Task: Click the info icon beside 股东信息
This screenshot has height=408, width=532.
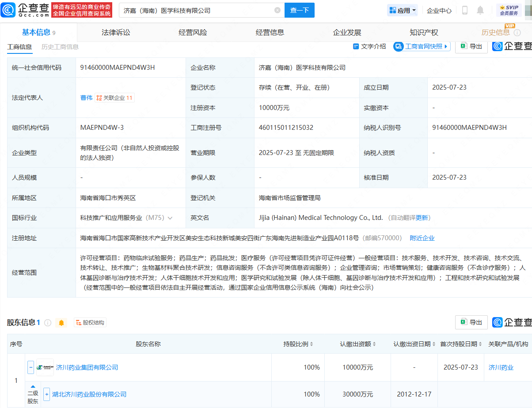Action: click(48, 323)
